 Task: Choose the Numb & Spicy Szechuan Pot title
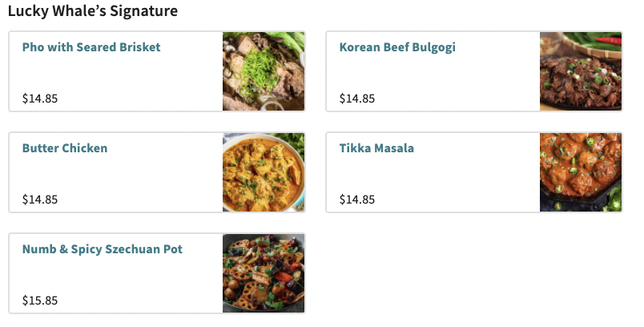coord(103,249)
